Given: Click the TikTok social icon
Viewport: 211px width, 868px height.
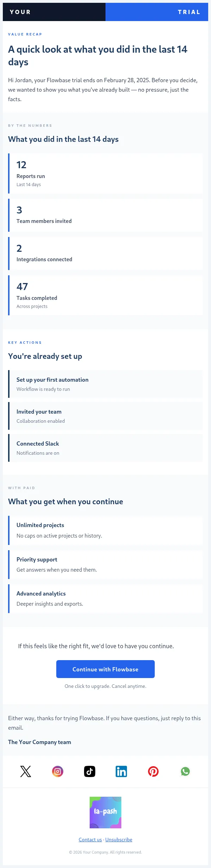Looking at the screenshot, I should point(90,771).
